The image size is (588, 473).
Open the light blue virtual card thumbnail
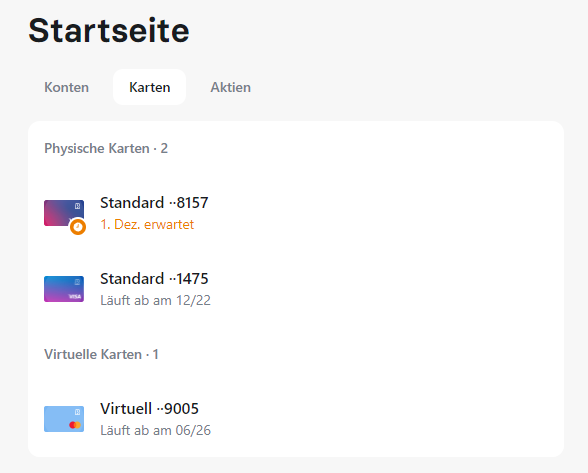click(64, 419)
